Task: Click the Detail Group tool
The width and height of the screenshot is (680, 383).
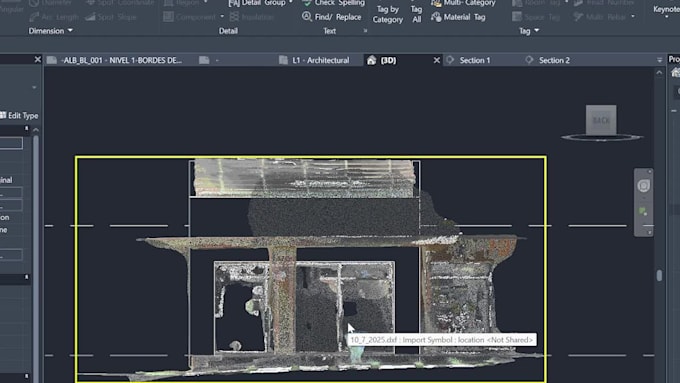Action: 257,3
